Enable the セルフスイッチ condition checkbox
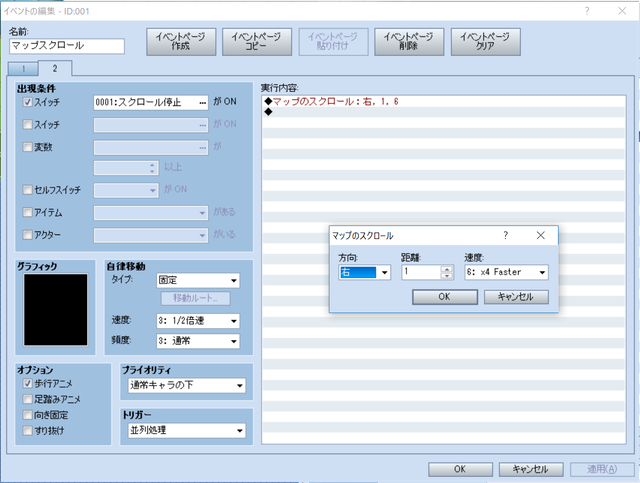The height and width of the screenshot is (483, 640). [27, 189]
